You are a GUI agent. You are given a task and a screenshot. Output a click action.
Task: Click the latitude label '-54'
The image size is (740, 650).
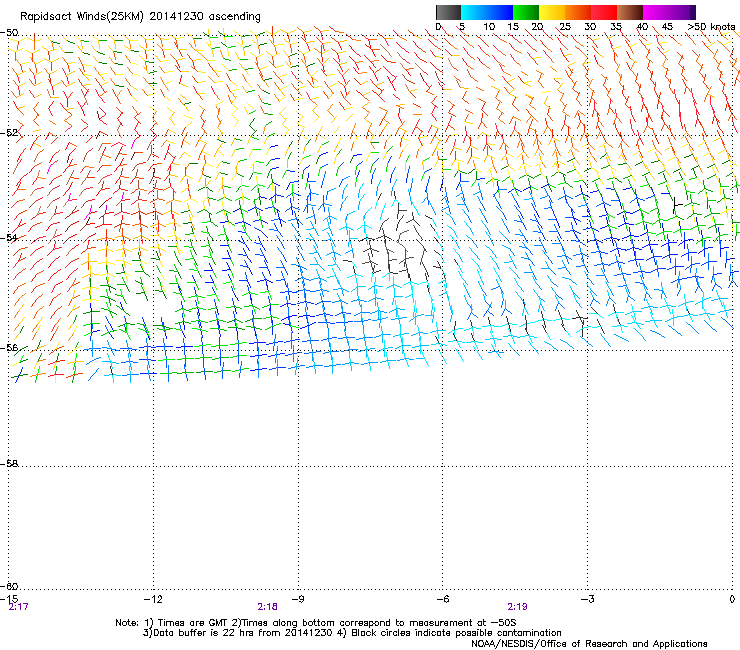[x=9, y=237]
